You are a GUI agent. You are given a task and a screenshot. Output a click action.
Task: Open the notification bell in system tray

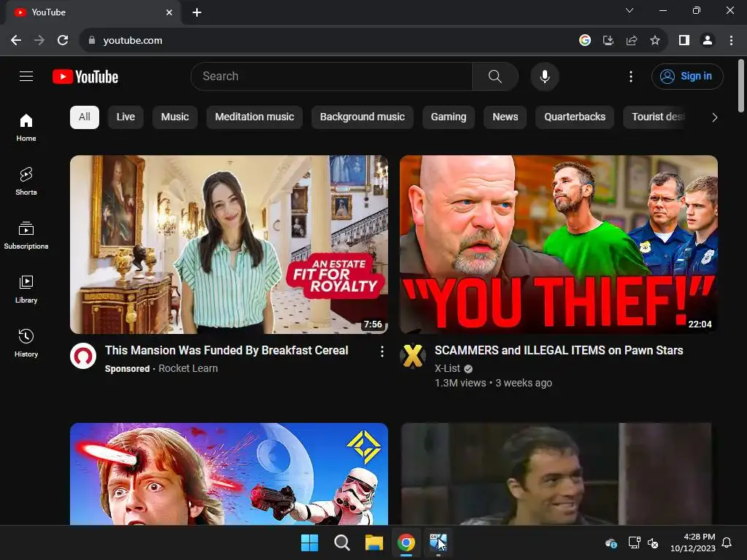[727, 542]
